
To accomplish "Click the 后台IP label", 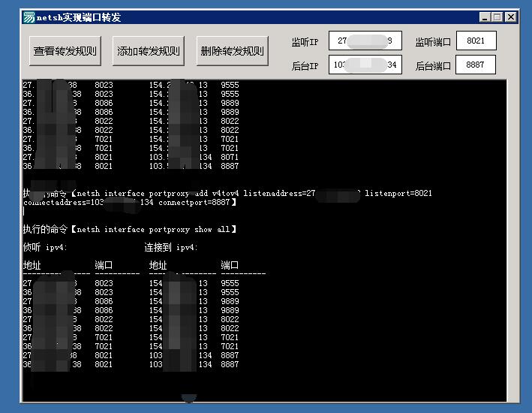I will pos(305,66).
